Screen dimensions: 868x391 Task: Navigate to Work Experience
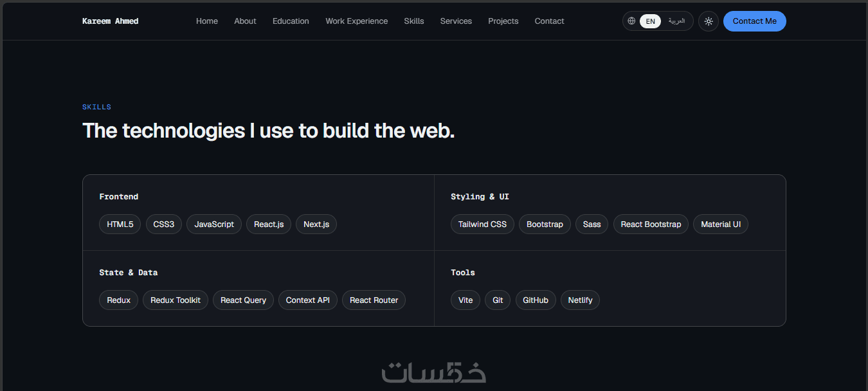click(357, 21)
